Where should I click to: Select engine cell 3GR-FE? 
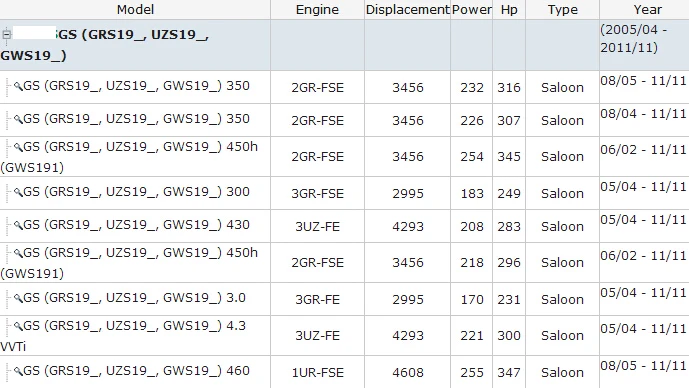tap(317, 300)
